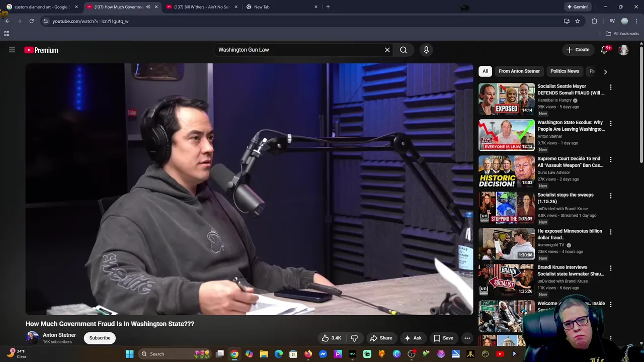The width and height of the screenshot is (644, 362).
Task: Open the Task View taskbar icon
Action: click(x=220, y=354)
